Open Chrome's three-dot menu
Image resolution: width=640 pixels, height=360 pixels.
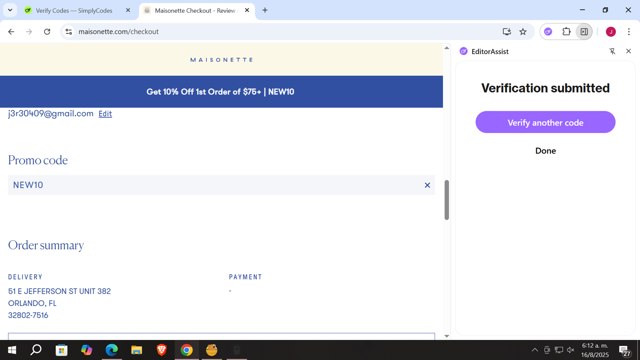[x=629, y=31]
